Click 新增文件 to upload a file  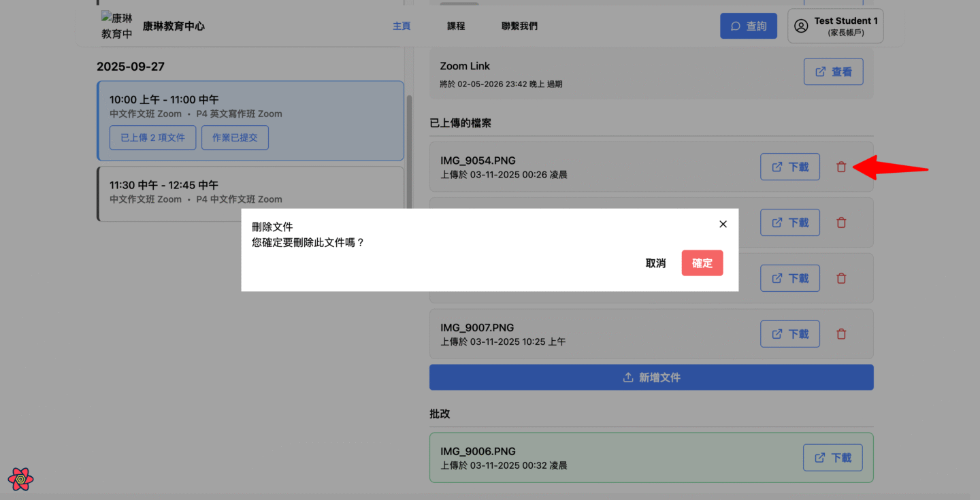point(651,378)
